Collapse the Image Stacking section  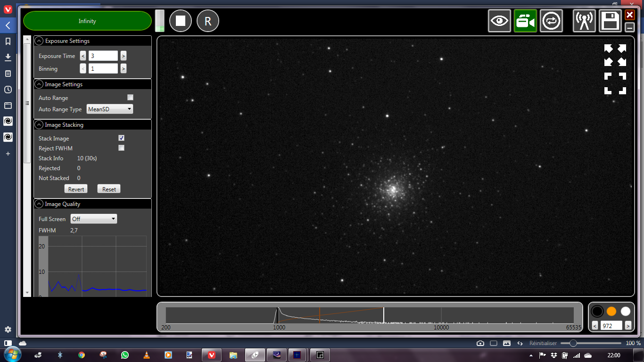pos(40,125)
